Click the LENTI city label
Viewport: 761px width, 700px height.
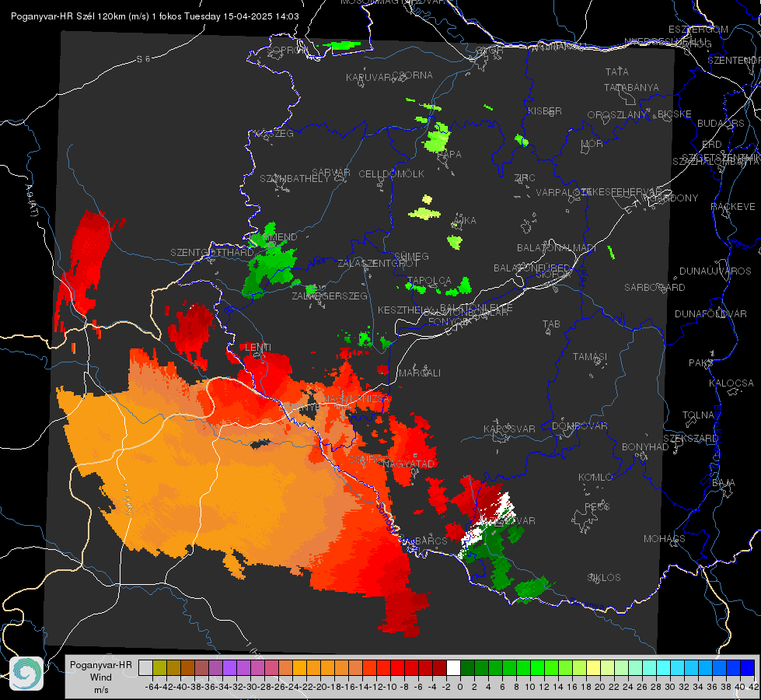[258, 348]
